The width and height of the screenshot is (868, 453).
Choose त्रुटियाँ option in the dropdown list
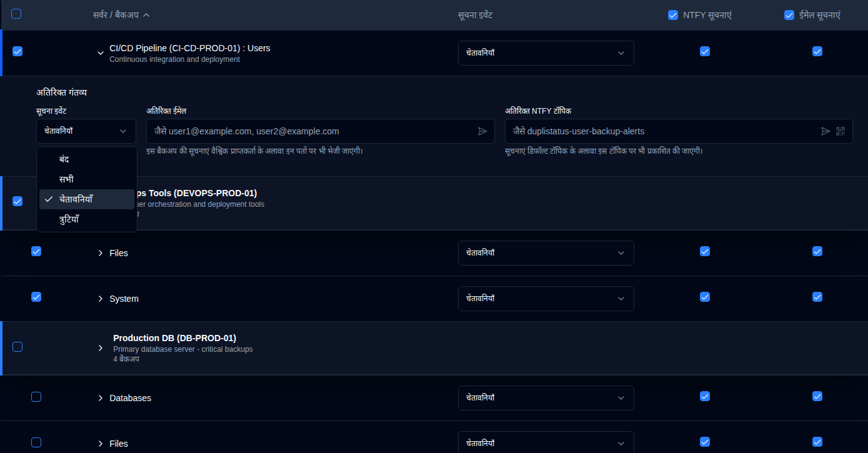pyautogui.click(x=87, y=220)
